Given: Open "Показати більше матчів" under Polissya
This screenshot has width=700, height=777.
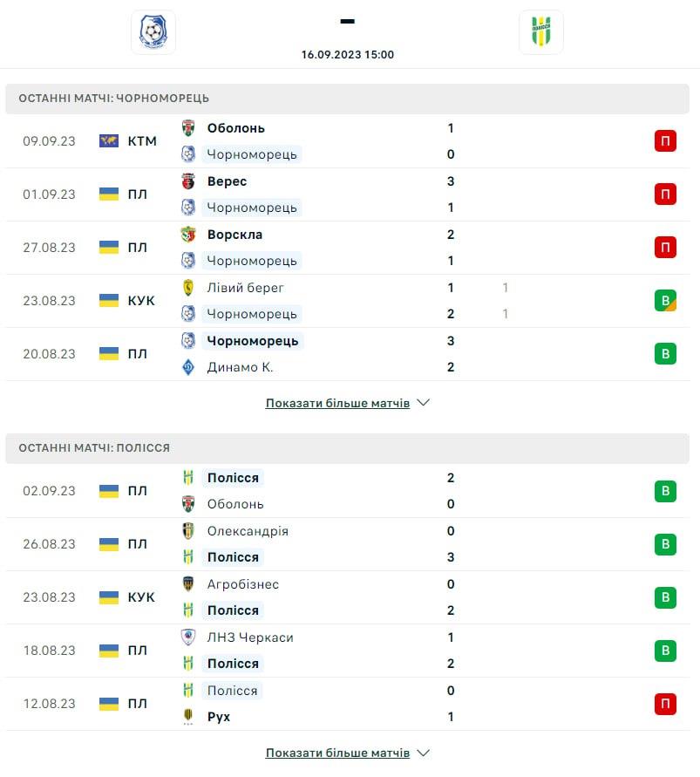Looking at the screenshot, I should point(337,753).
